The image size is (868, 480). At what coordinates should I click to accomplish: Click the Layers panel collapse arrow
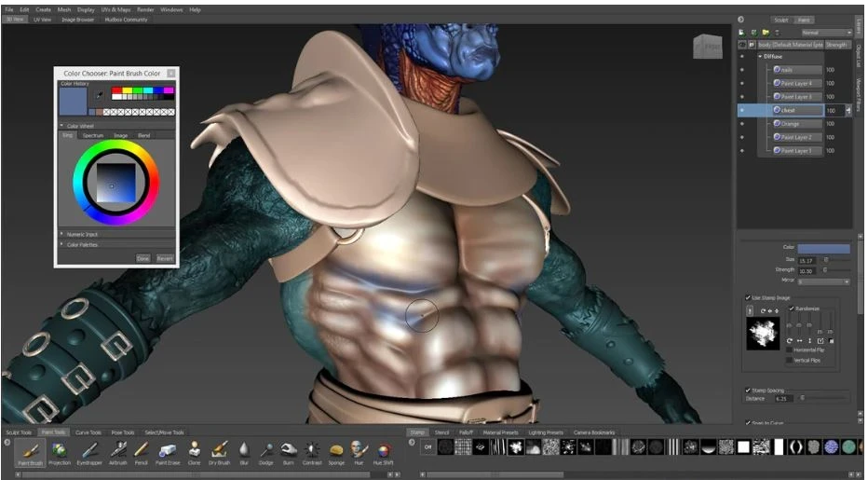click(x=740, y=20)
